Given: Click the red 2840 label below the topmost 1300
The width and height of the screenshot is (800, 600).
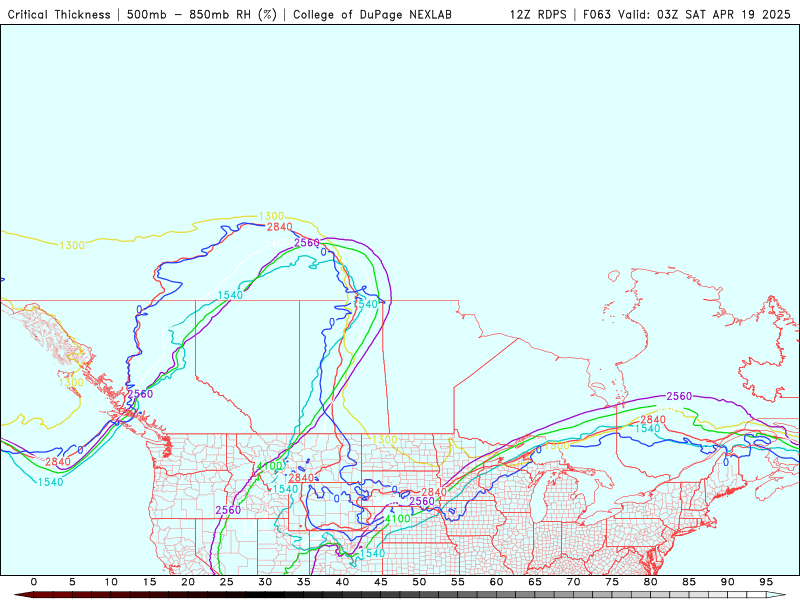Looking at the screenshot, I should pyautogui.click(x=280, y=227).
